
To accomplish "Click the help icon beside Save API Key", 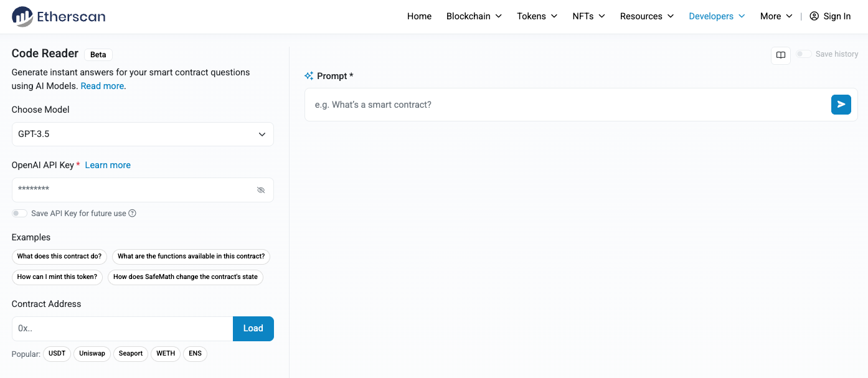I will click(x=132, y=214).
